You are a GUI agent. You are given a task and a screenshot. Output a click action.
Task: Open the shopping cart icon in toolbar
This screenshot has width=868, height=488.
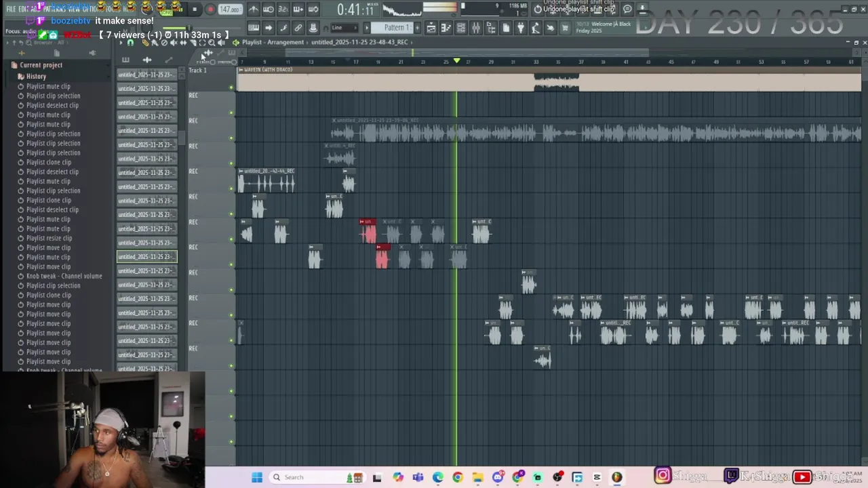[564, 28]
